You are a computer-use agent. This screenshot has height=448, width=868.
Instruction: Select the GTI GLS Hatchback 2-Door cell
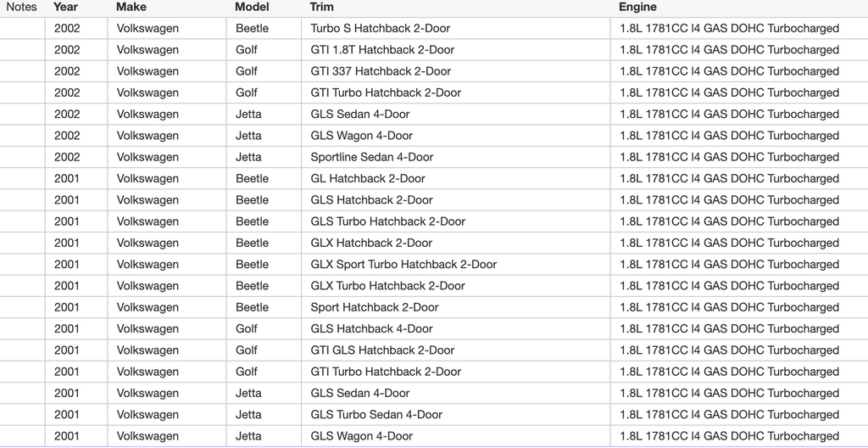point(382,350)
